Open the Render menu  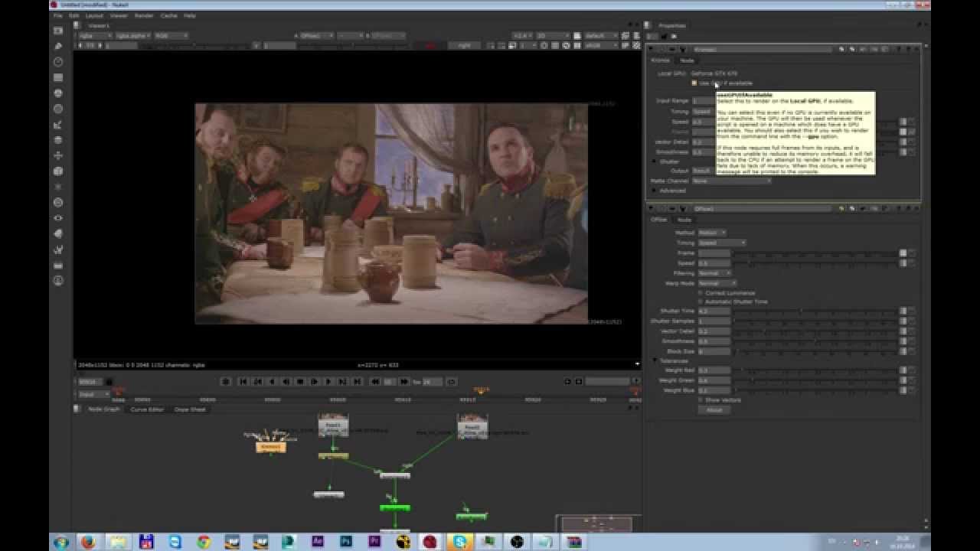coord(144,15)
